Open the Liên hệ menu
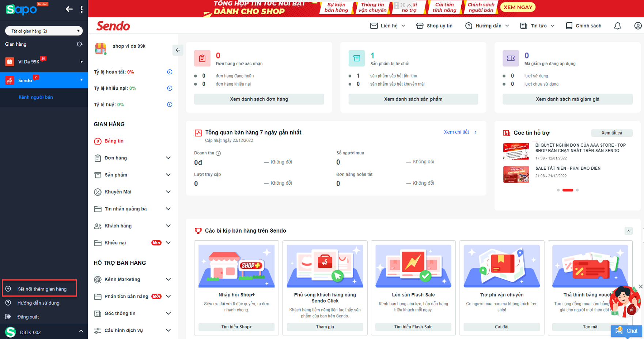This screenshot has height=339, width=644. (x=388, y=26)
